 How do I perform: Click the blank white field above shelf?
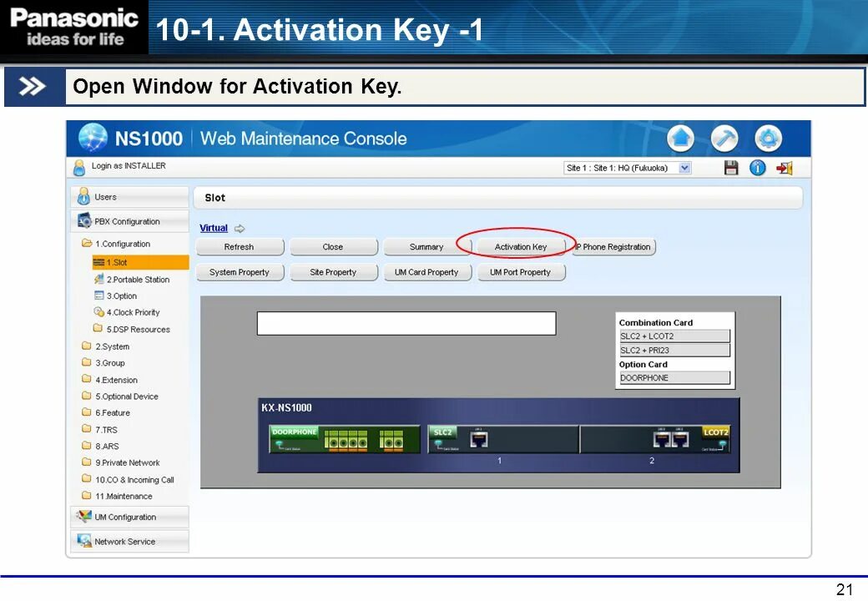(x=406, y=323)
